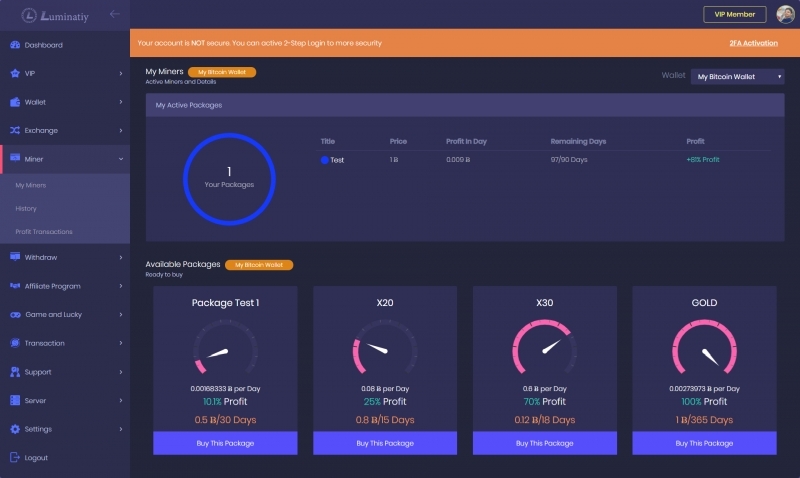Screen dimensions: 800x478
Task: Click the 2FA Activation link
Action: 753,43
